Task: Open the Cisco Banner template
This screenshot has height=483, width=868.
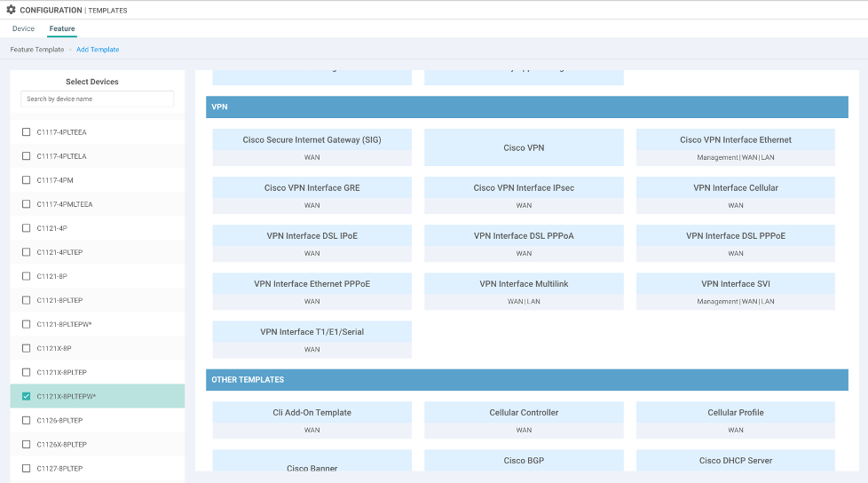Action: 312,461
